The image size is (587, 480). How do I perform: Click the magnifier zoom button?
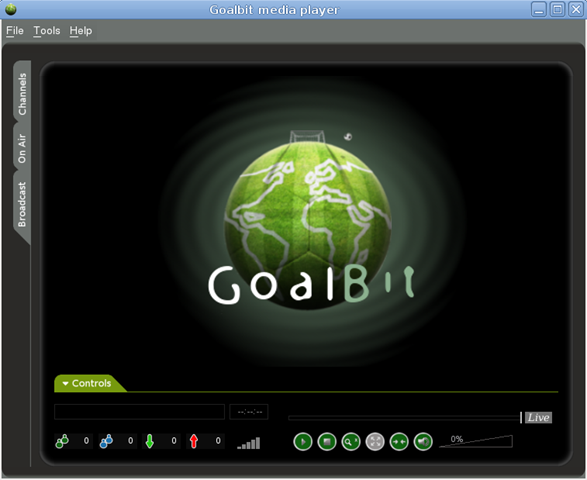pyautogui.click(x=351, y=441)
